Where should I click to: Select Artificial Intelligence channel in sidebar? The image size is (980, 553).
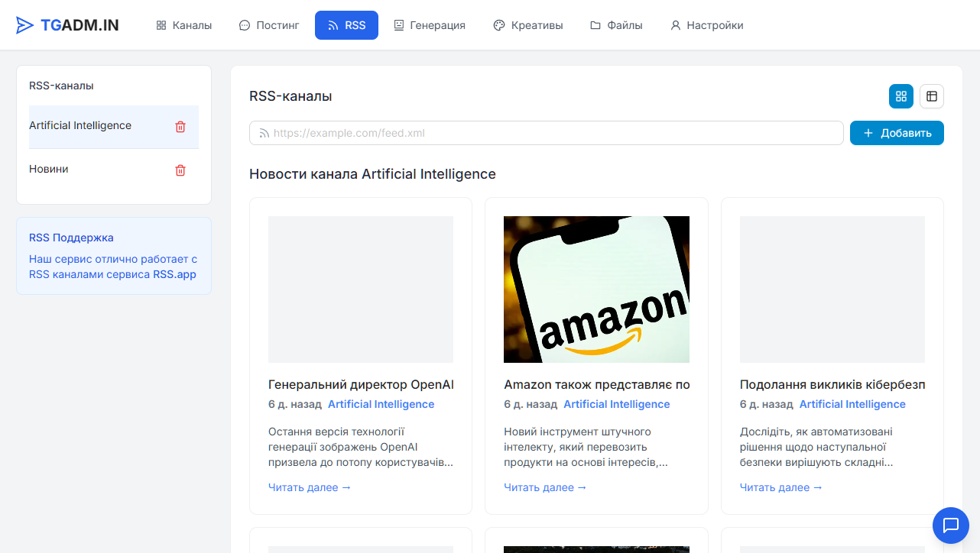click(80, 125)
